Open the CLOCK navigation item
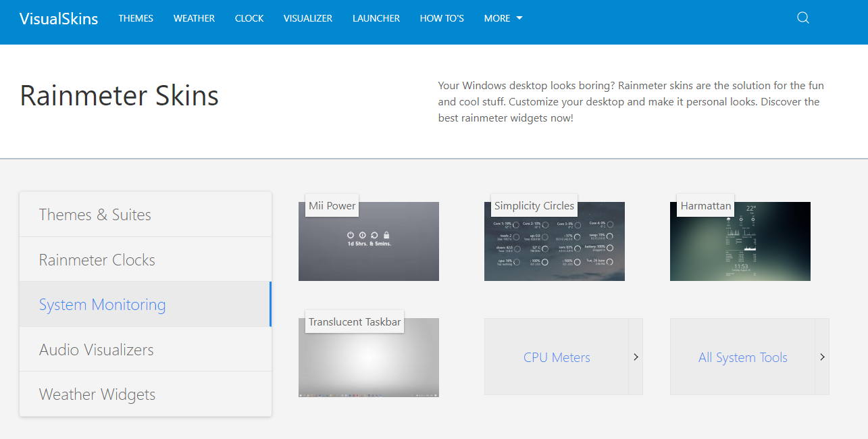The image size is (868, 439). tap(249, 18)
